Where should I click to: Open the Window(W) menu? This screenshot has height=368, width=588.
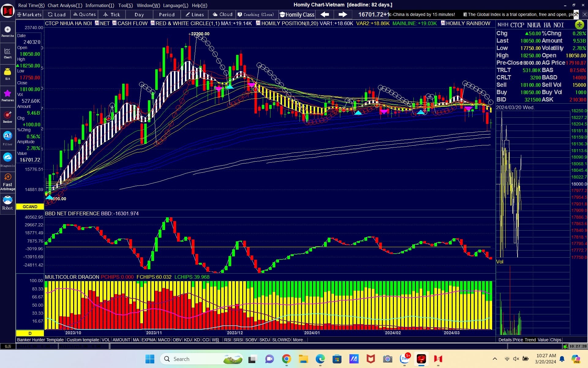pyautogui.click(x=148, y=5)
